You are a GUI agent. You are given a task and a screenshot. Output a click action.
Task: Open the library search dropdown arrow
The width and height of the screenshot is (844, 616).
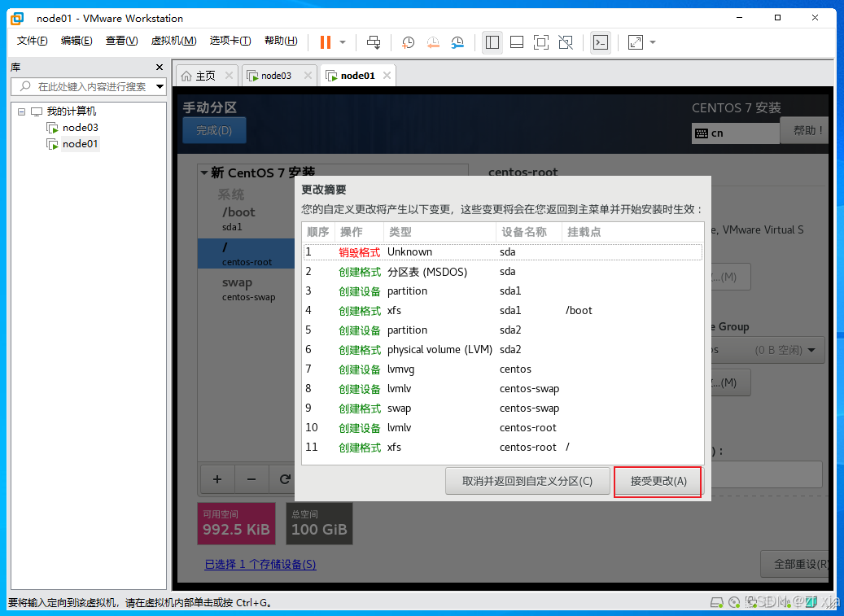coord(160,86)
